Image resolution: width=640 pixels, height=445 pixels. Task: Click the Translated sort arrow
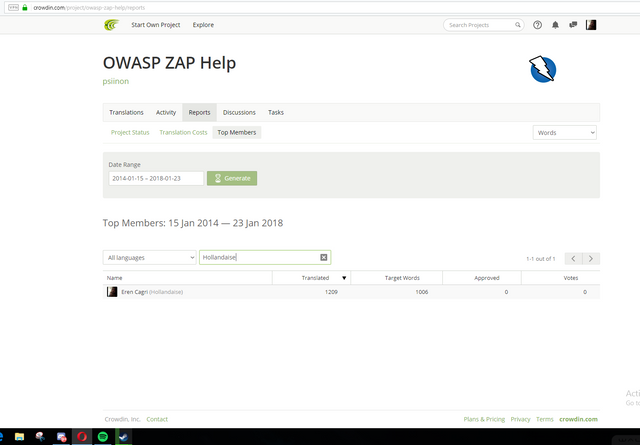point(344,278)
